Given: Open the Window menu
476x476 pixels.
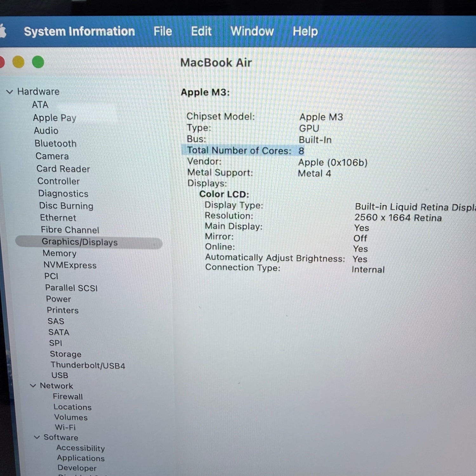Looking at the screenshot, I should click(x=252, y=31).
